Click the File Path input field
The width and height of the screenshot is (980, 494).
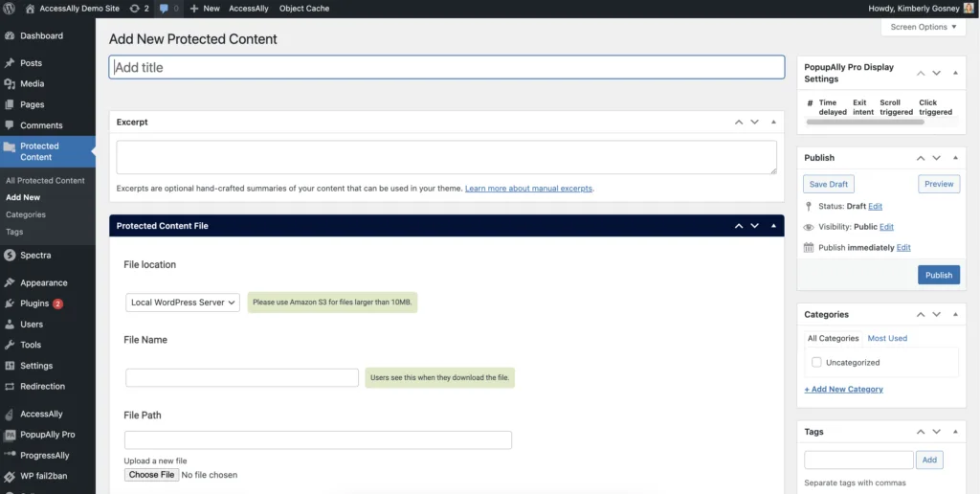[x=318, y=439]
